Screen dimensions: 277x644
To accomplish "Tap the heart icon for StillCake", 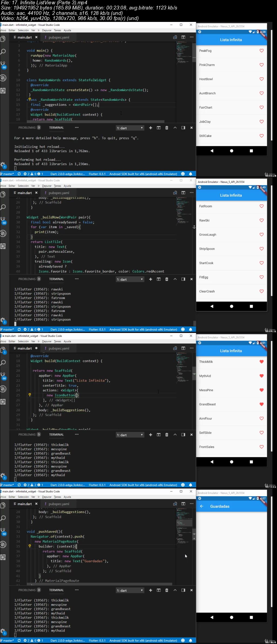I will click(x=261, y=136).
